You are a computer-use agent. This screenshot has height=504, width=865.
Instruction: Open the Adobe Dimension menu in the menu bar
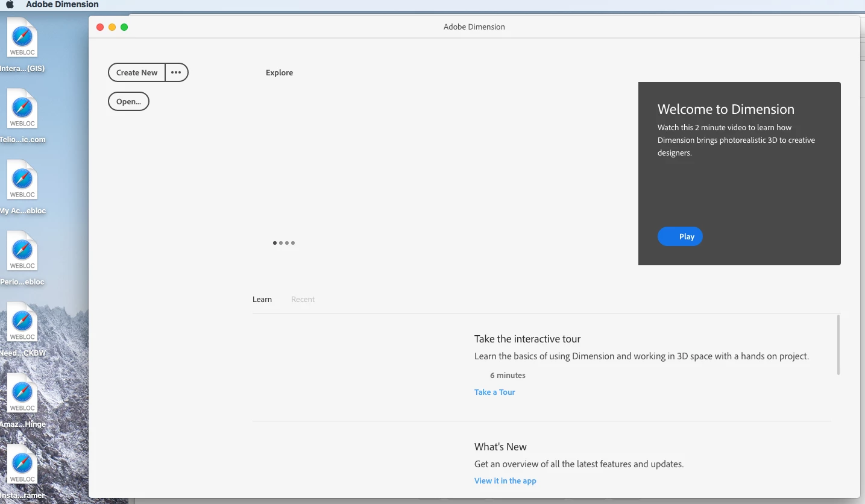(x=62, y=5)
